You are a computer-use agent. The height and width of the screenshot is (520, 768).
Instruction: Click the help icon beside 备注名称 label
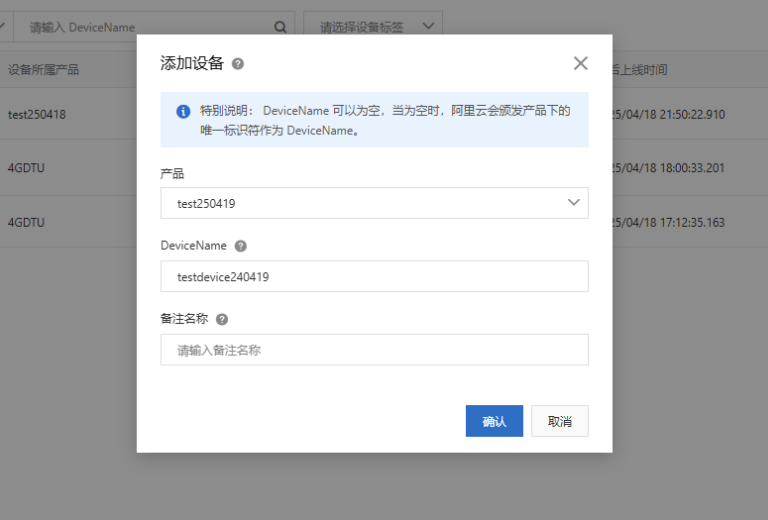(222, 319)
